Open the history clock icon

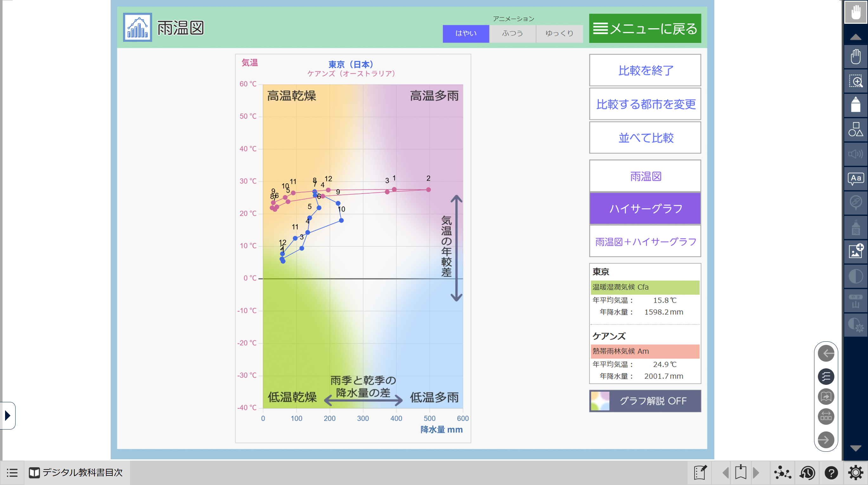click(x=807, y=473)
